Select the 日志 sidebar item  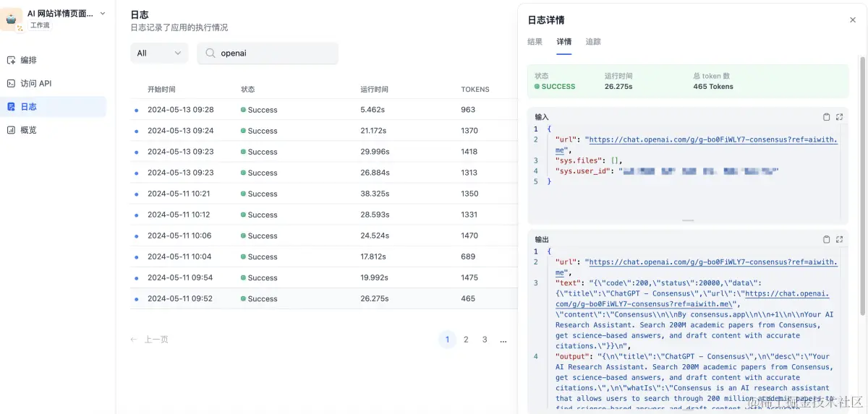point(53,106)
